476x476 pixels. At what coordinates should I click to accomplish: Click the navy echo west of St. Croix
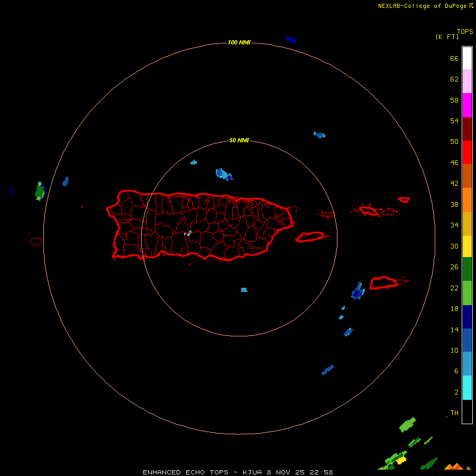[358, 291]
